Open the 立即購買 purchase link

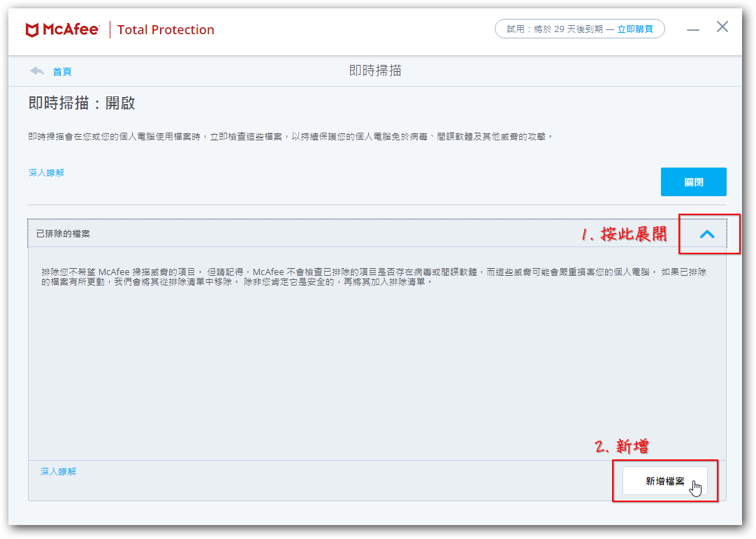click(635, 29)
